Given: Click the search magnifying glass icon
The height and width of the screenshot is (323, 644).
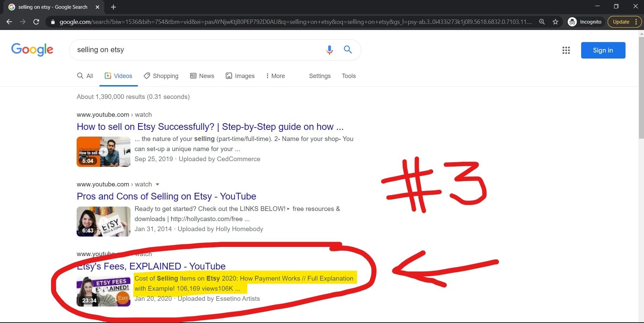Looking at the screenshot, I should 348,50.
